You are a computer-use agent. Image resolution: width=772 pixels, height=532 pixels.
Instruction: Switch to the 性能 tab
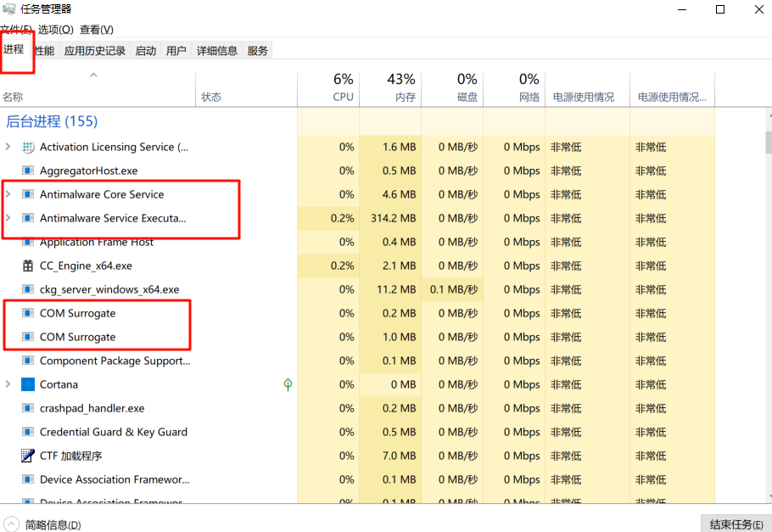[x=44, y=51]
